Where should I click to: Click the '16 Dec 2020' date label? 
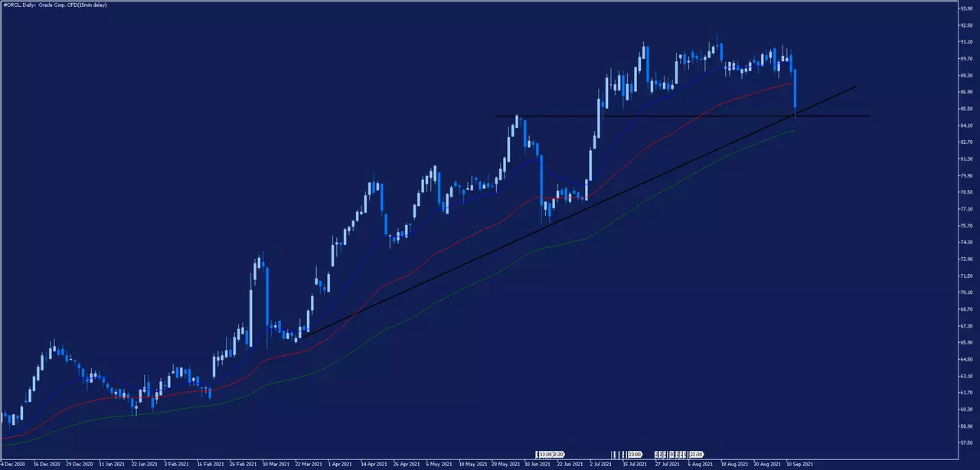click(46, 464)
